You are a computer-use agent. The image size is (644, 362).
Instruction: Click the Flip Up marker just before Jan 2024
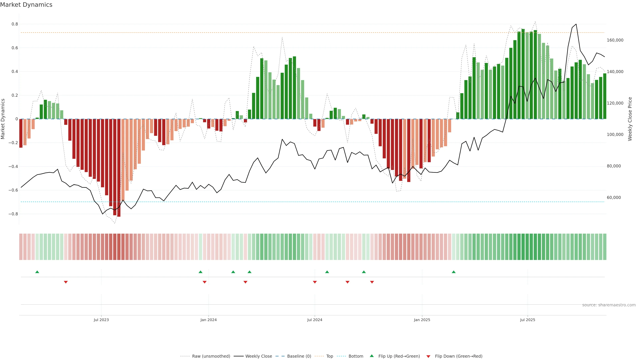201,272
